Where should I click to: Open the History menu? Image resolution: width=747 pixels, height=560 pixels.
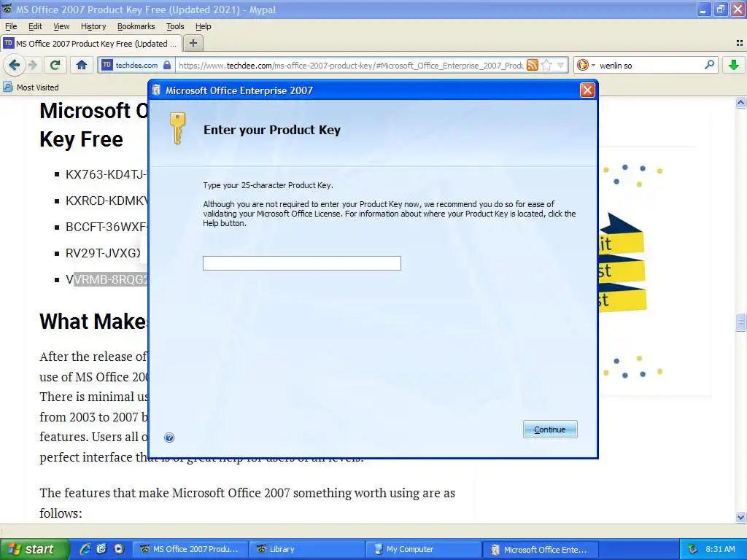[x=93, y=26]
